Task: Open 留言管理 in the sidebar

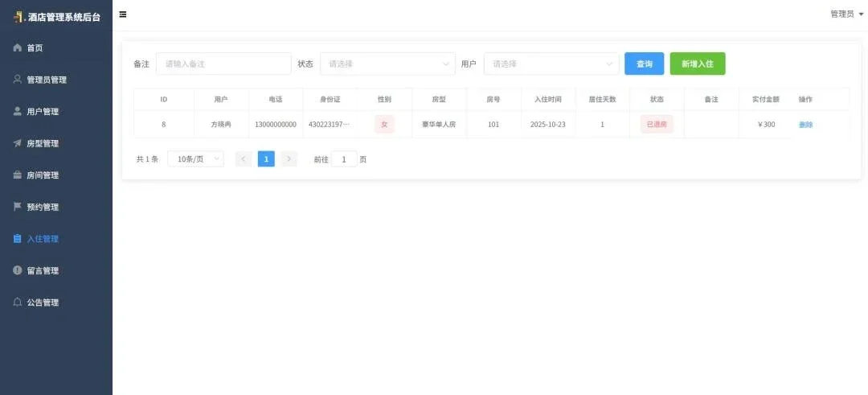Action: 56,271
